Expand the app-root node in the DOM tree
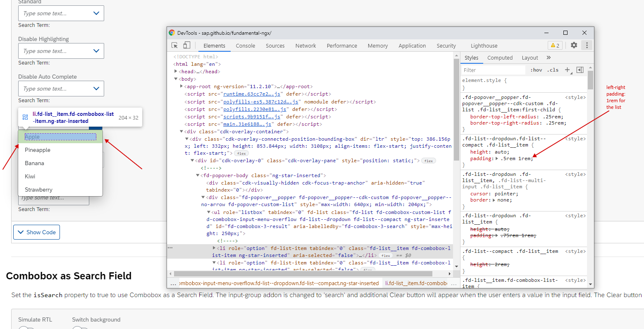The image size is (644, 329). [181, 86]
